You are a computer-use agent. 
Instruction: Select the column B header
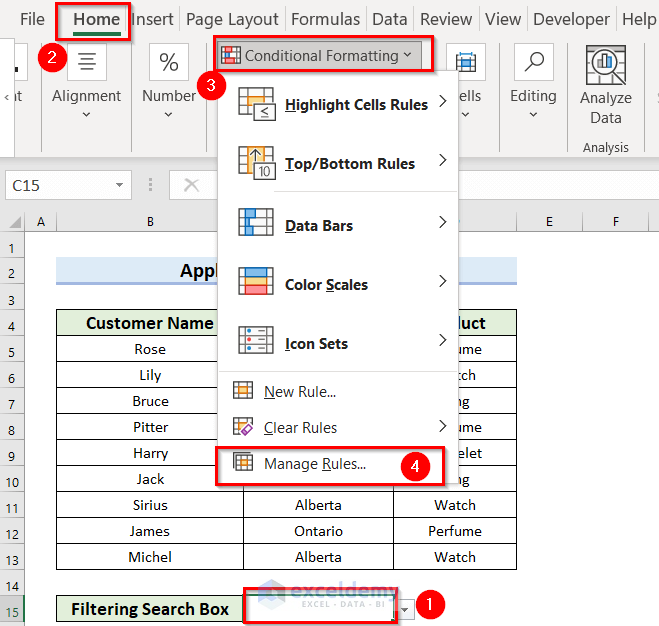[149, 221]
